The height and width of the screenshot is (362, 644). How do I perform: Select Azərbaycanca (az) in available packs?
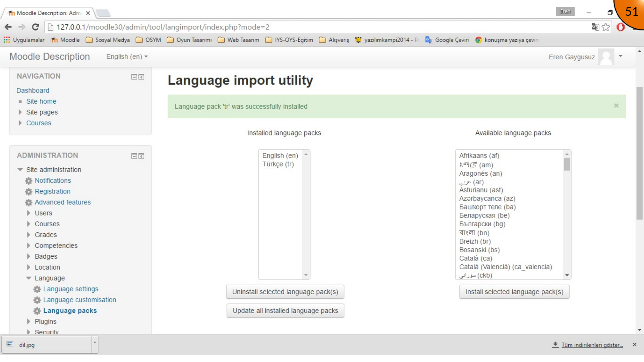(x=487, y=199)
